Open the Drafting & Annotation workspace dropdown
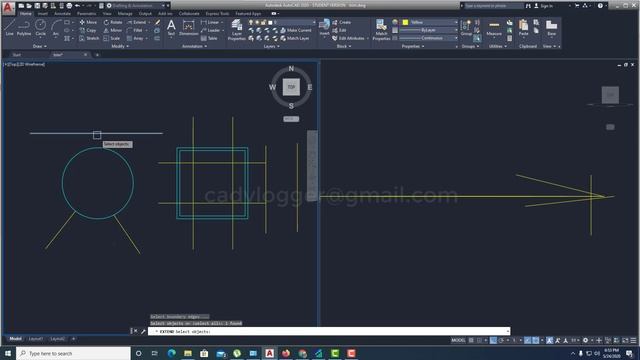Image resolution: width=640 pixels, height=360 pixels. [x=138, y=6]
